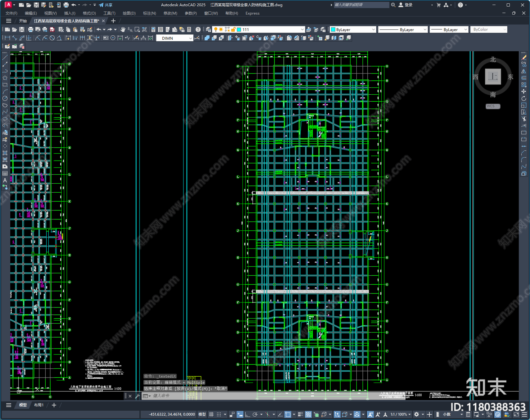Click the cyan layer color swatch
The image size is (530, 420).
point(239,29)
